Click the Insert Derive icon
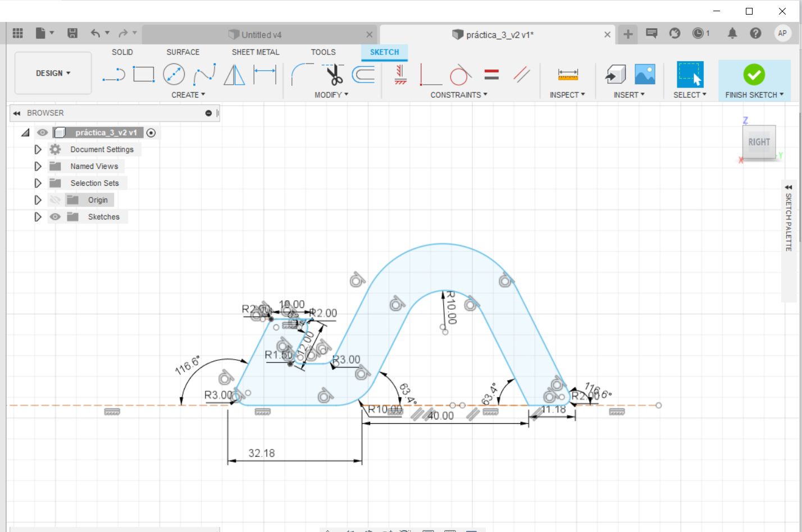The image size is (802, 532). pyautogui.click(x=616, y=74)
